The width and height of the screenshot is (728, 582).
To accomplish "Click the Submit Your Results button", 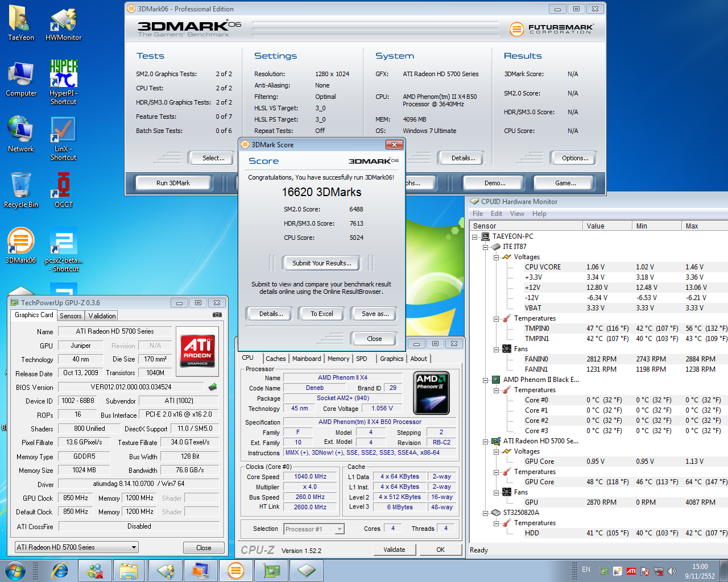I will 321,263.
